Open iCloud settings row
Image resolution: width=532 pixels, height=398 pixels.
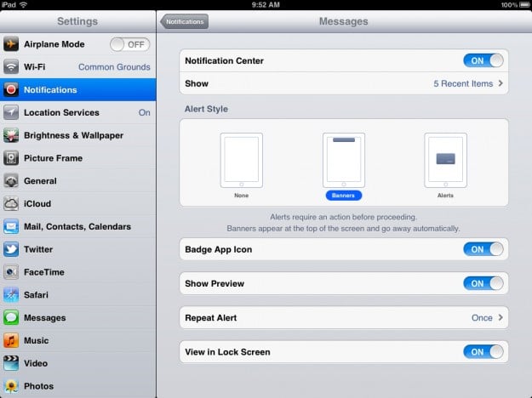(x=78, y=203)
